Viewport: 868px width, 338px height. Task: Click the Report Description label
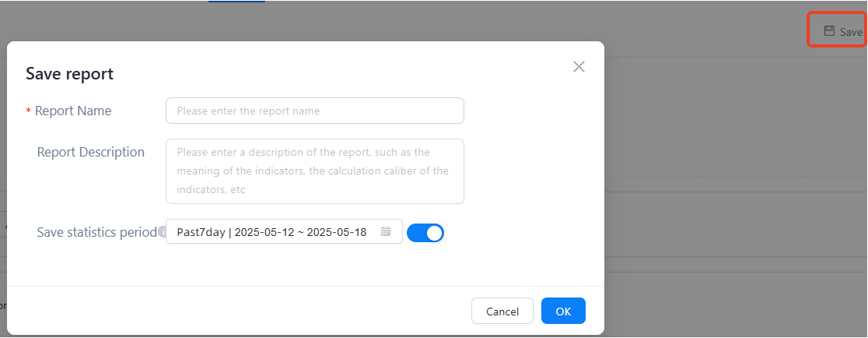tap(91, 152)
